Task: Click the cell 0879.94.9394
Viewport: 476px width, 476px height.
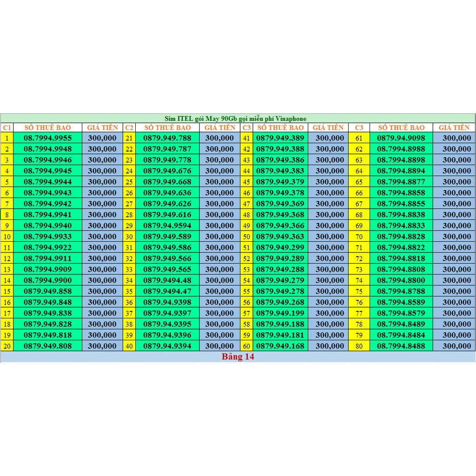Action: 167,346
